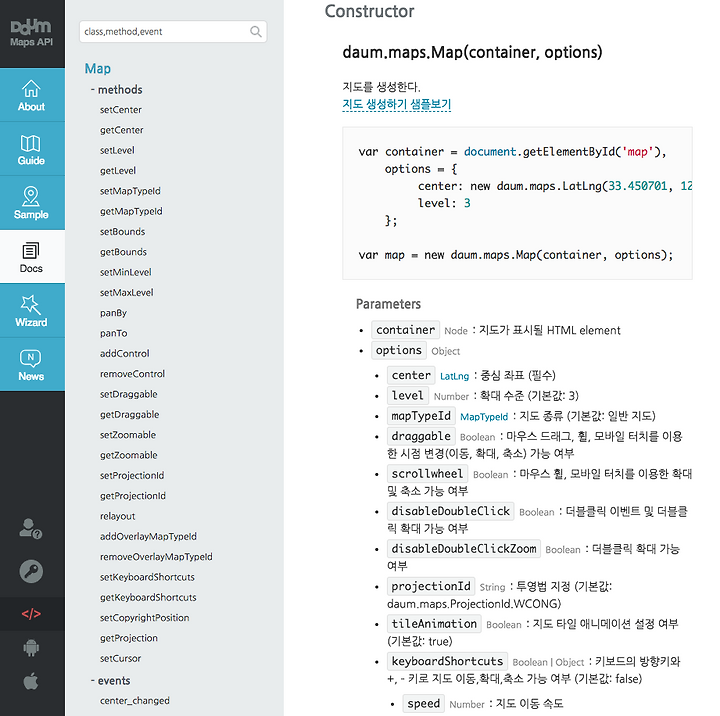Image resolution: width=720 pixels, height=716 pixels.
Task: Click the container parameter name
Action: pos(405,330)
